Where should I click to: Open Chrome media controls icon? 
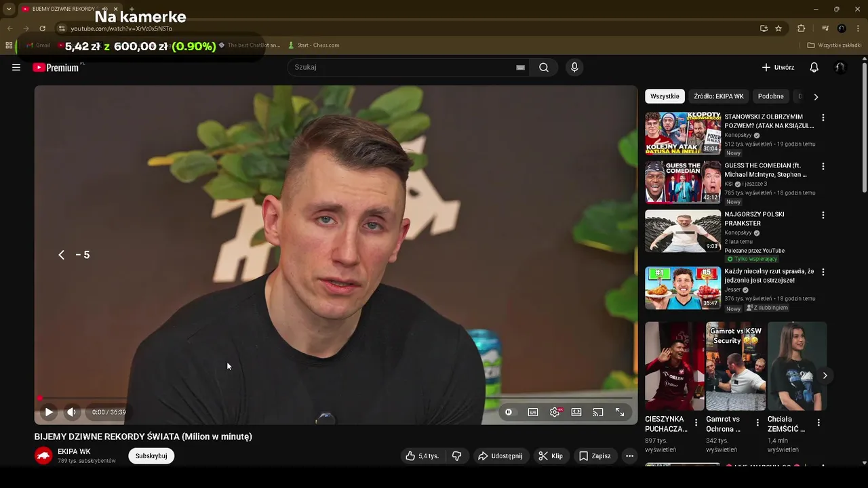pos(825,28)
